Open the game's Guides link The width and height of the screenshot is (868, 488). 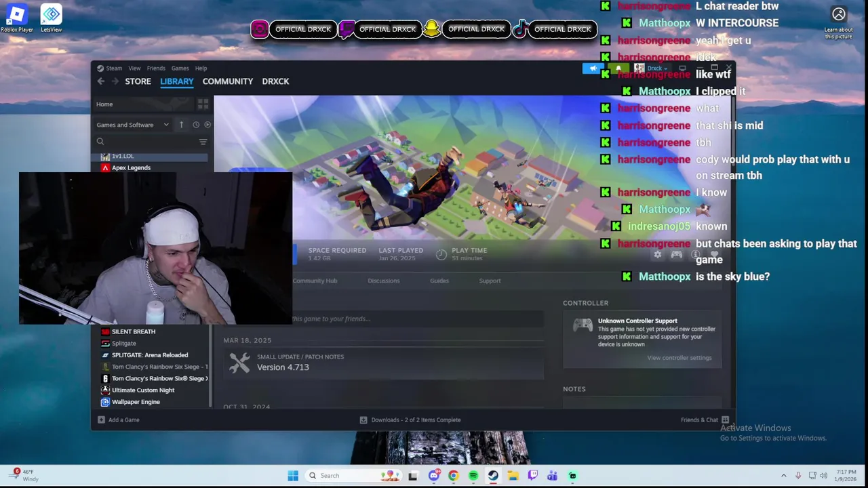coord(439,281)
